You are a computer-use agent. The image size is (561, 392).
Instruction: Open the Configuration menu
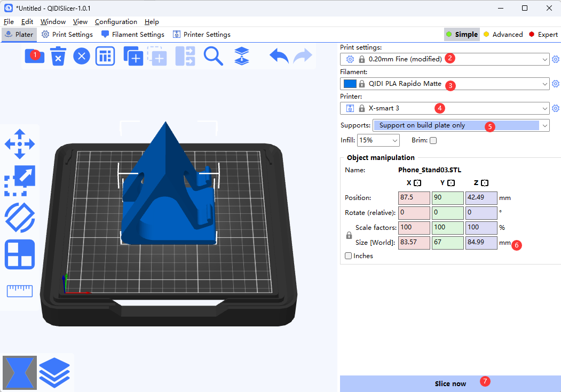coord(116,22)
